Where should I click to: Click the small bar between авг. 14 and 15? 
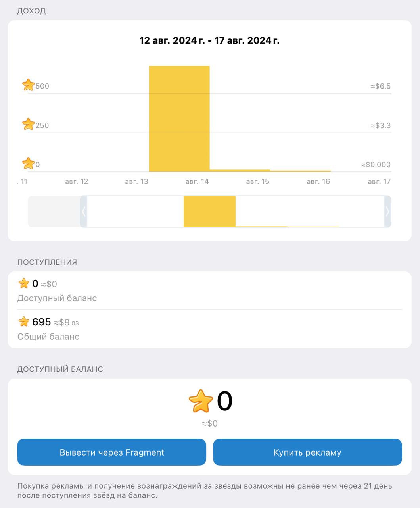point(240,170)
